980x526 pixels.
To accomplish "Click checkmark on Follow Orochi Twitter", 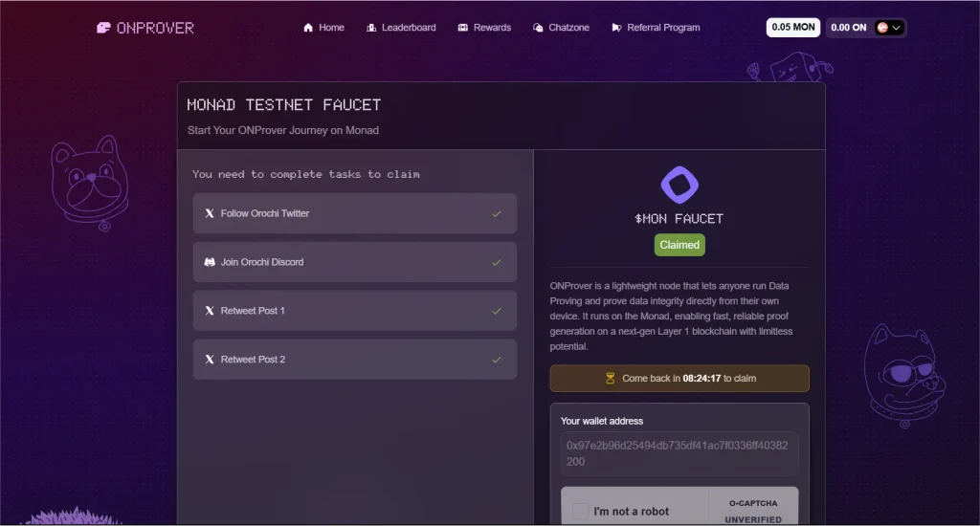I will tap(497, 213).
